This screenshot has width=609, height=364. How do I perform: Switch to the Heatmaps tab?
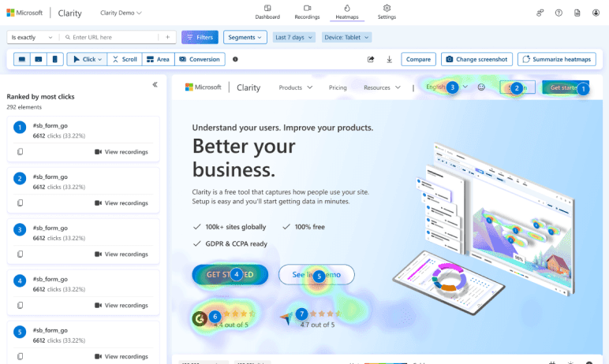[347, 12]
